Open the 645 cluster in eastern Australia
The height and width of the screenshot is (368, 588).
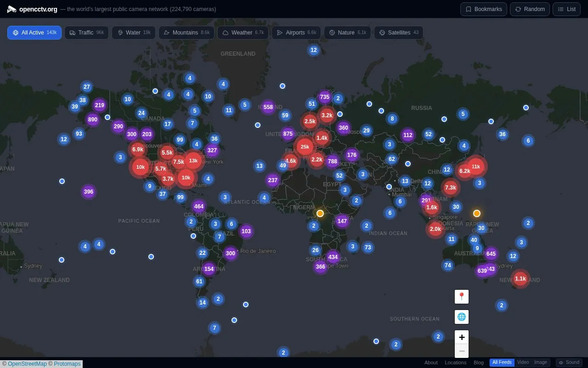pos(491,254)
